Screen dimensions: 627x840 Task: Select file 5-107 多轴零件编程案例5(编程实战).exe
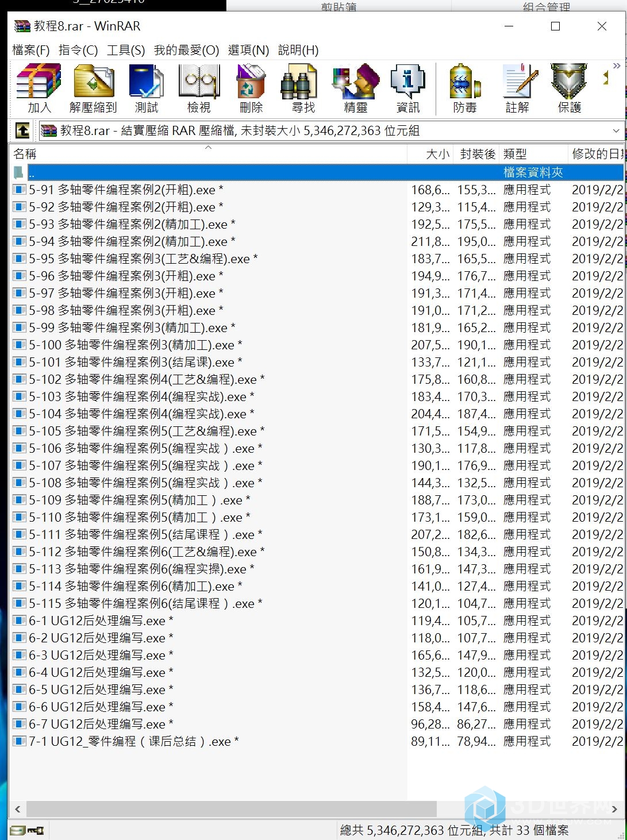pyautogui.click(x=317, y=465)
